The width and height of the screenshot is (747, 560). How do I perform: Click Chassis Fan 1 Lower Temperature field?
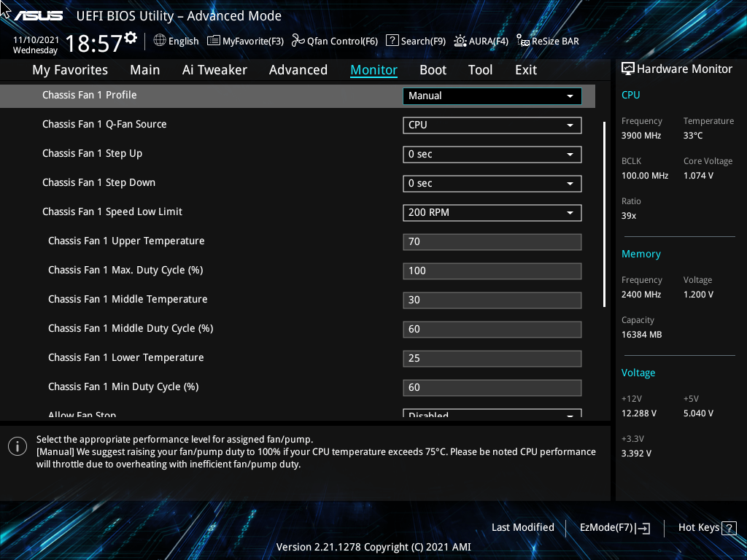(492, 358)
